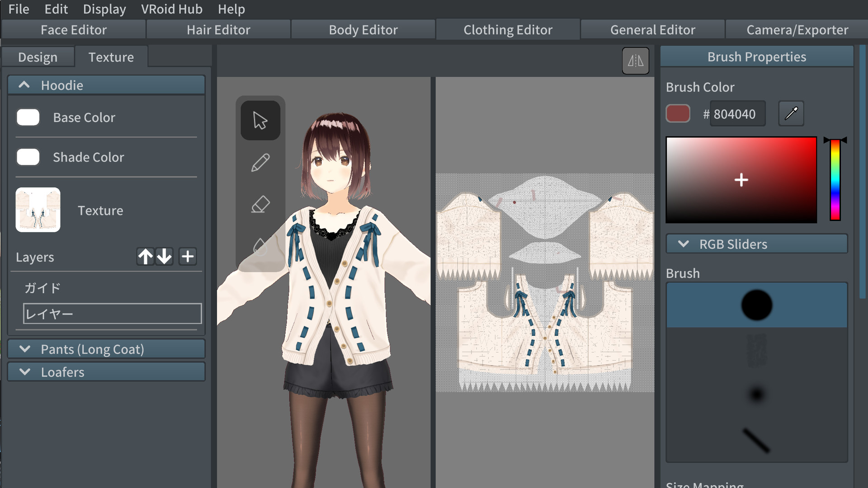Toggle Design view mode
The height and width of the screenshot is (488, 868).
click(37, 56)
